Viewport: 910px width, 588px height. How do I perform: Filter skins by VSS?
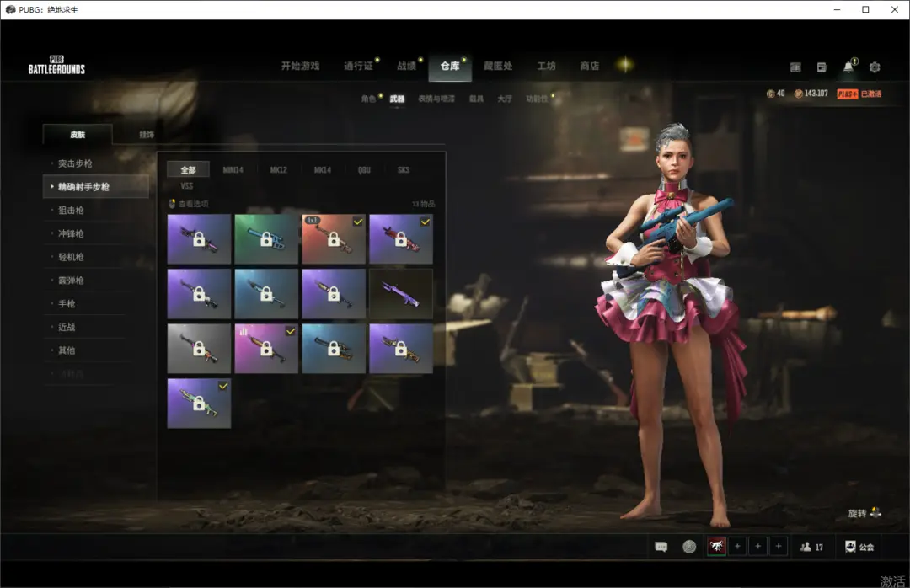[187, 186]
